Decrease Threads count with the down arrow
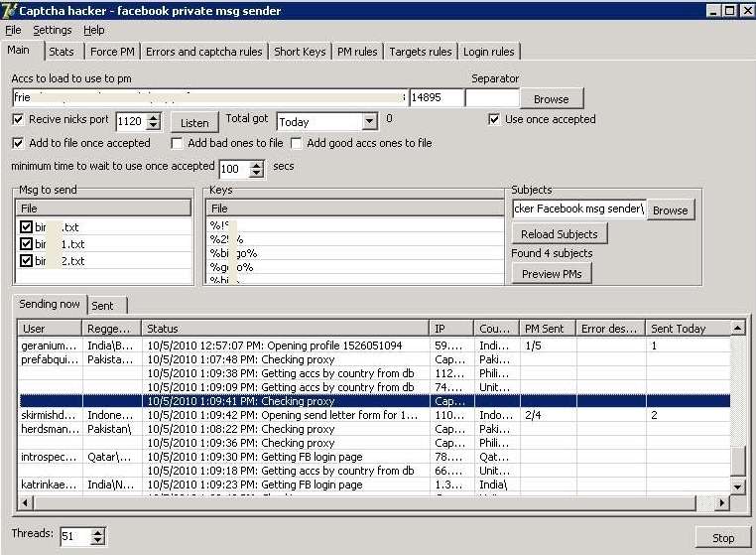Viewport: 756px width, 555px height. (97, 540)
